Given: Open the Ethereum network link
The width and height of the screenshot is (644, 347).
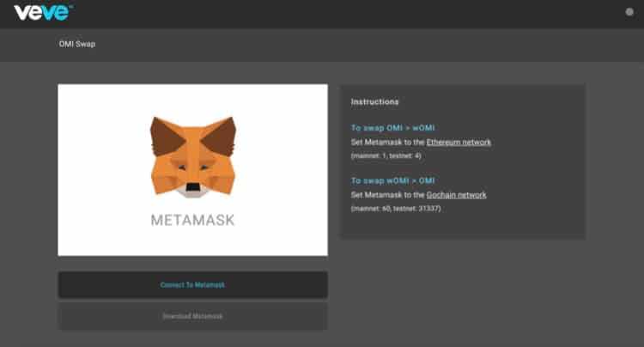Looking at the screenshot, I should tap(459, 142).
